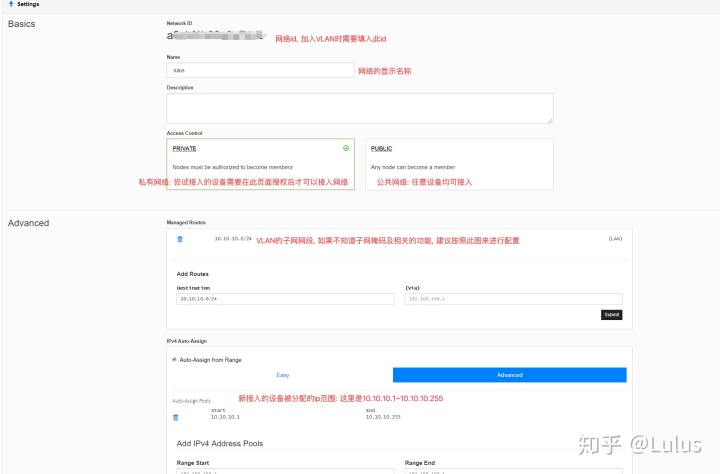Select the PRIVATE access control option
This screenshot has width=720, height=474.
click(x=260, y=164)
